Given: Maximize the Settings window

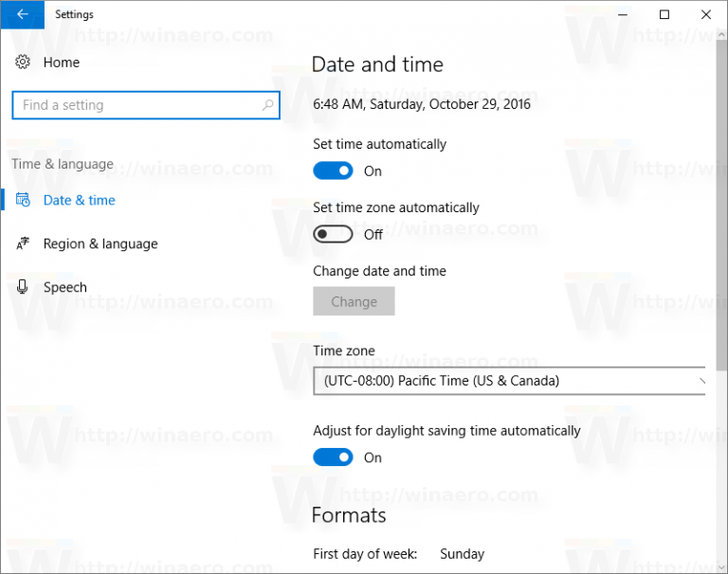Looking at the screenshot, I should [664, 14].
